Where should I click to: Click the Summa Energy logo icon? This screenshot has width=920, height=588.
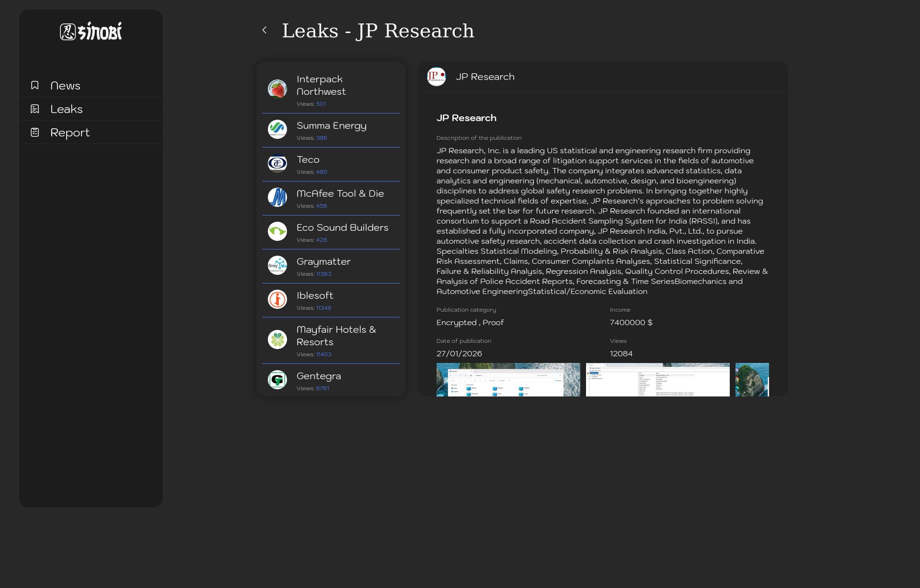pyautogui.click(x=277, y=129)
